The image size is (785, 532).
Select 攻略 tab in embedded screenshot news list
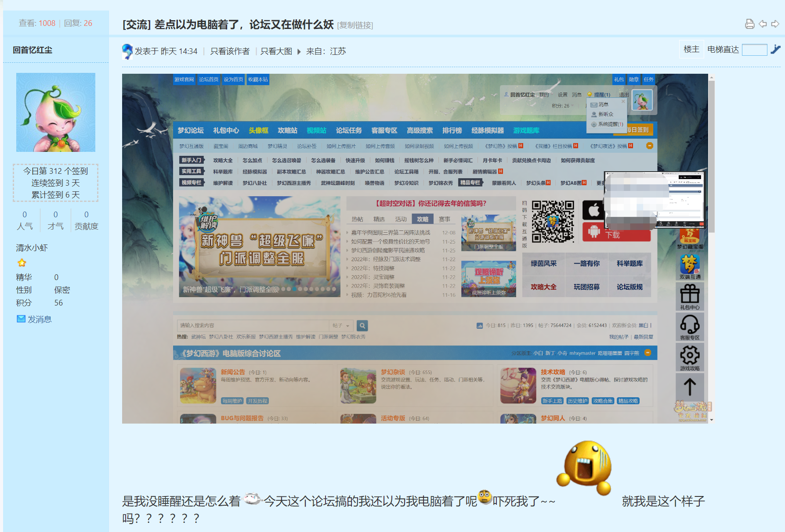point(423,219)
